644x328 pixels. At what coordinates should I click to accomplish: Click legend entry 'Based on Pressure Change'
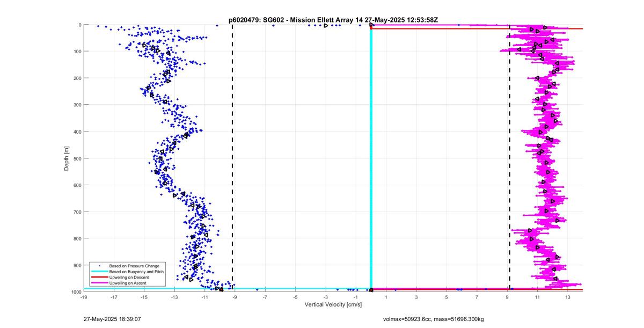[x=134, y=266]
